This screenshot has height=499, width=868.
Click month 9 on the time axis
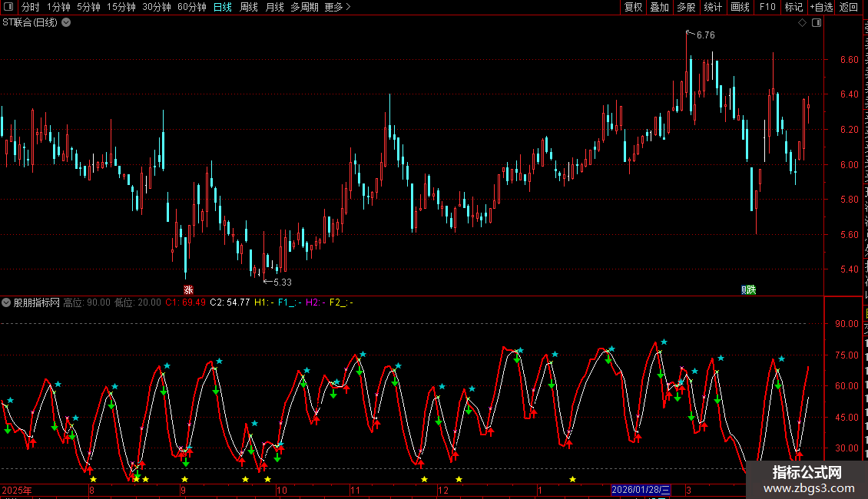click(184, 490)
